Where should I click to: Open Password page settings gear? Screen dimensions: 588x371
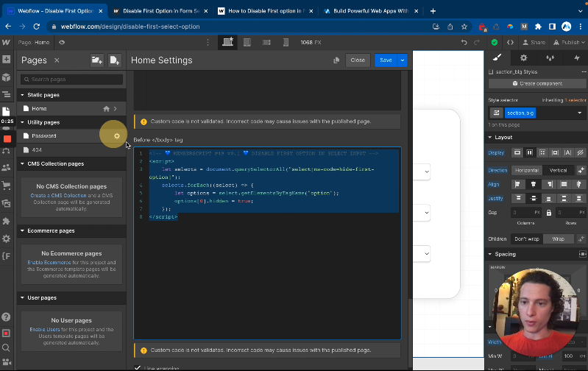coord(116,136)
